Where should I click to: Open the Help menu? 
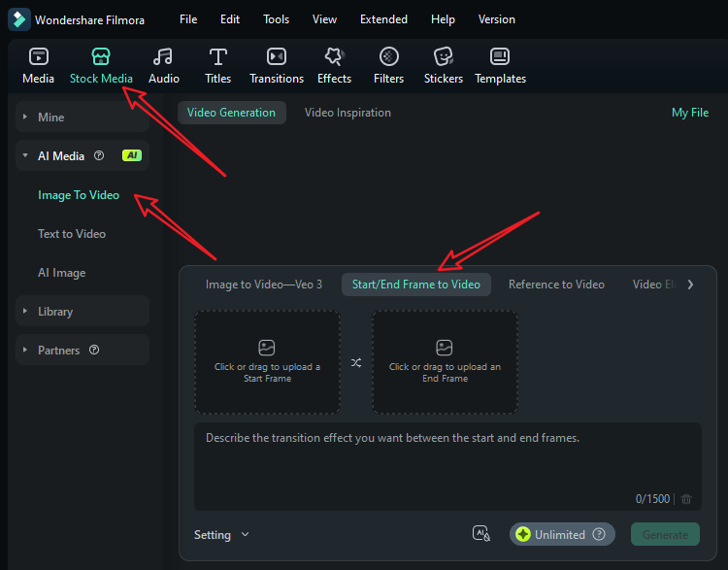[x=443, y=19]
